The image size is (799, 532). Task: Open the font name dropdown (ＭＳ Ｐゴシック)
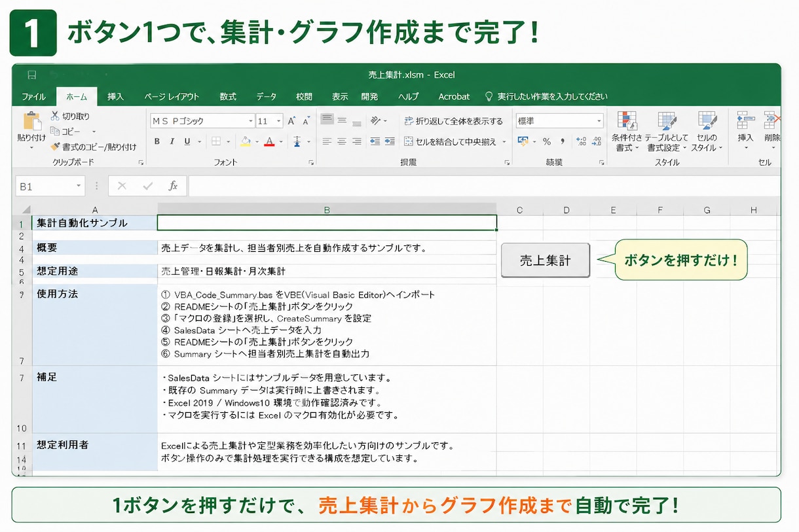(250, 121)
